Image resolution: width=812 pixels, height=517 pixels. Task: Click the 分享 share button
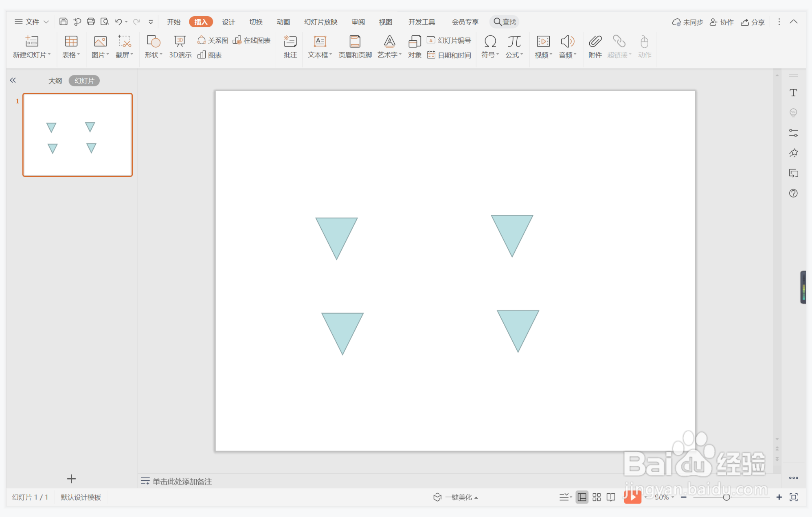(753, 22)
